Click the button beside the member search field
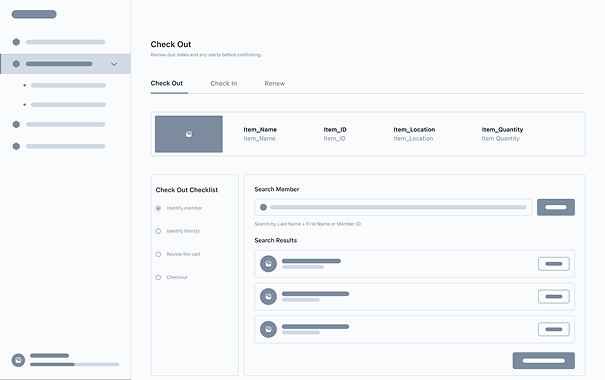605x380 pixels. [x=556, y=207]
